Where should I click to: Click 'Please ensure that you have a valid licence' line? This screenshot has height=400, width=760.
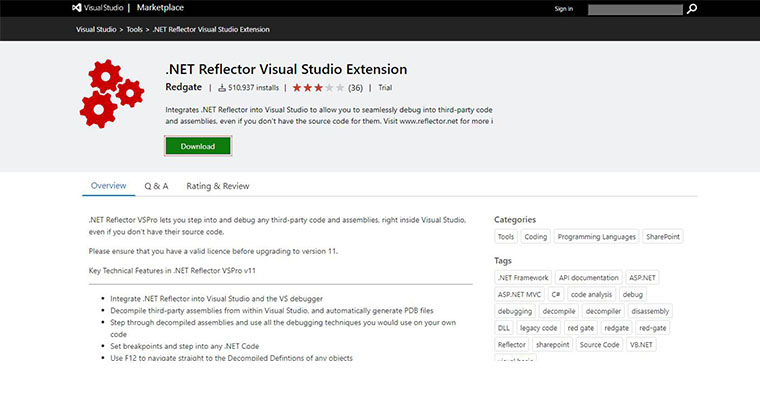pos(213,251)
